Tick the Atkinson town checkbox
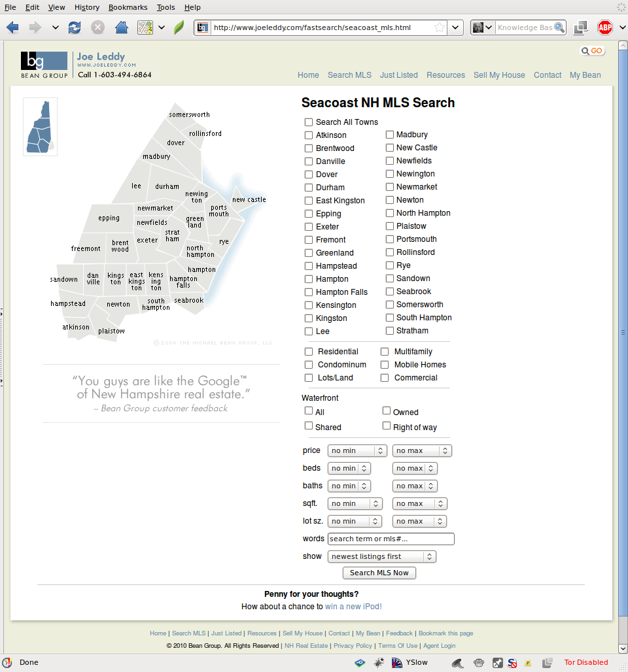 [x=308, y=135]
